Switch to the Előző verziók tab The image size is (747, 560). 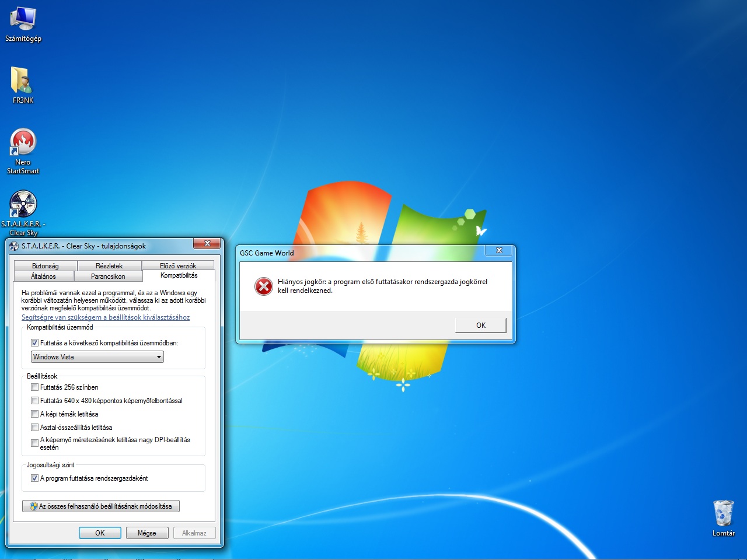click(x=178, y=265)
